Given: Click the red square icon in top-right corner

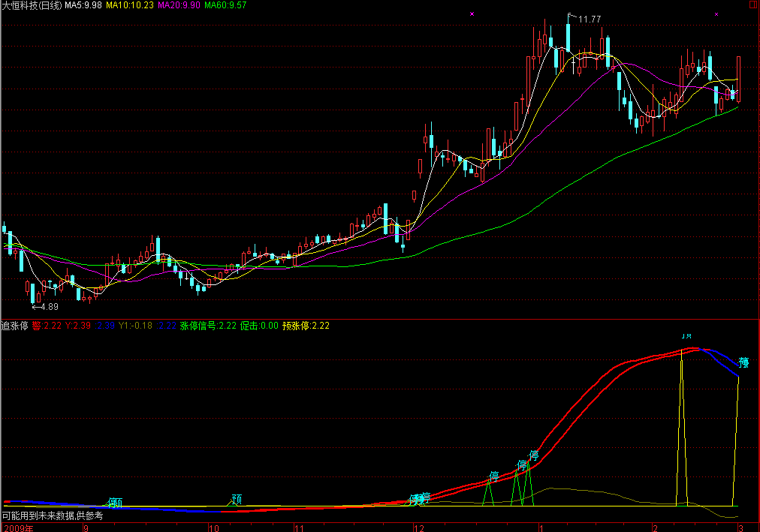Looking at the screenshot, I should click(x=752, y=5).
